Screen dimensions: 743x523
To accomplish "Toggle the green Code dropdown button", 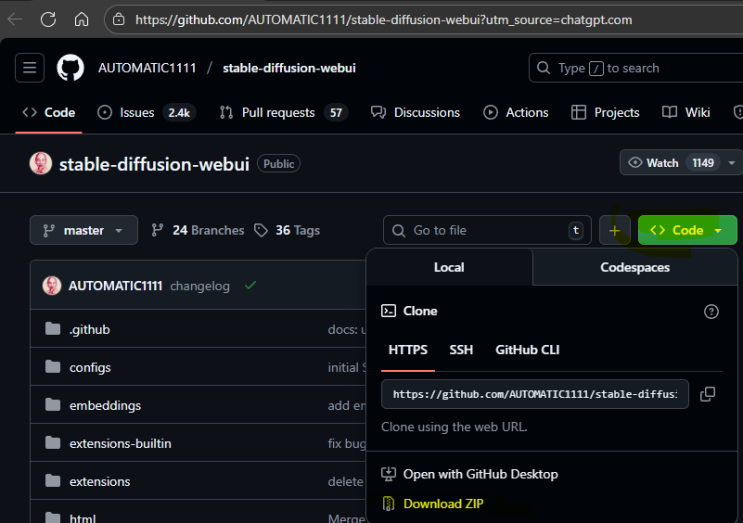I will point(687,230).
